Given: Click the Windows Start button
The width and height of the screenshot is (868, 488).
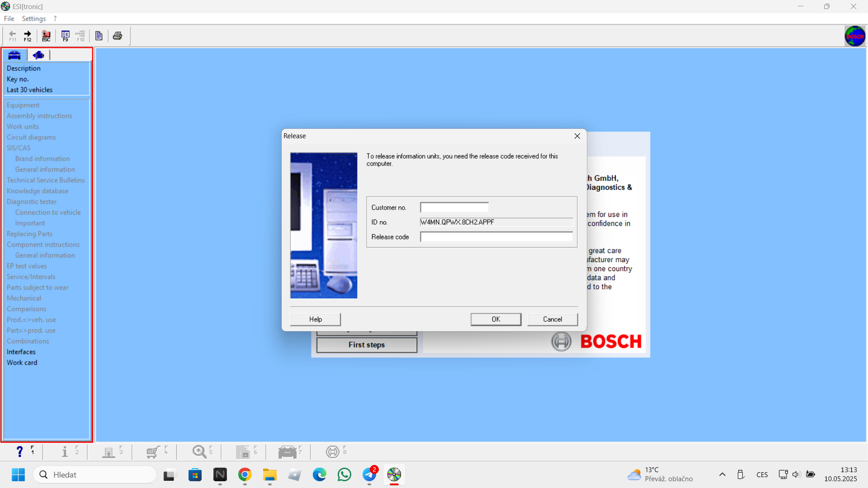Looking at the screenshot, I should tap(18, 474).
